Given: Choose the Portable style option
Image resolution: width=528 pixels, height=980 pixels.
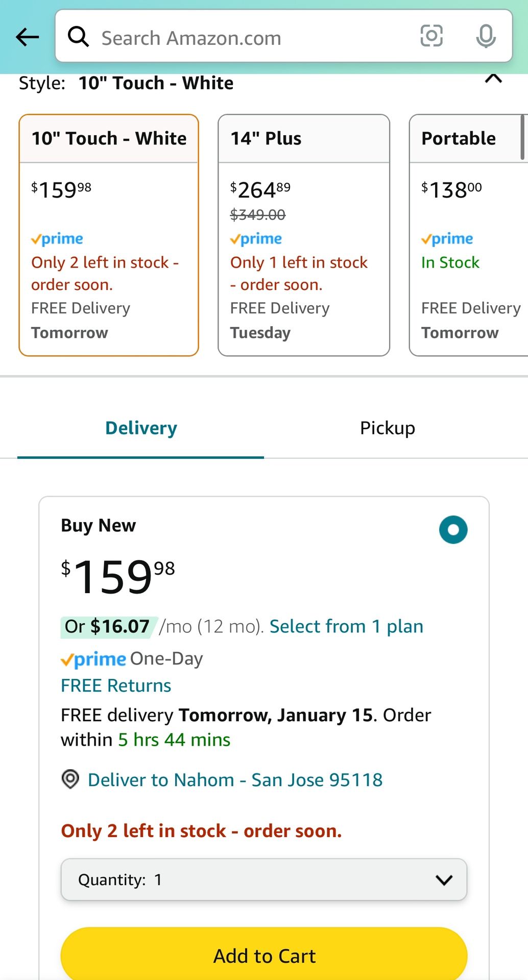Looking at the screenshot, I should pyautogui.click(x=468, y=235).
